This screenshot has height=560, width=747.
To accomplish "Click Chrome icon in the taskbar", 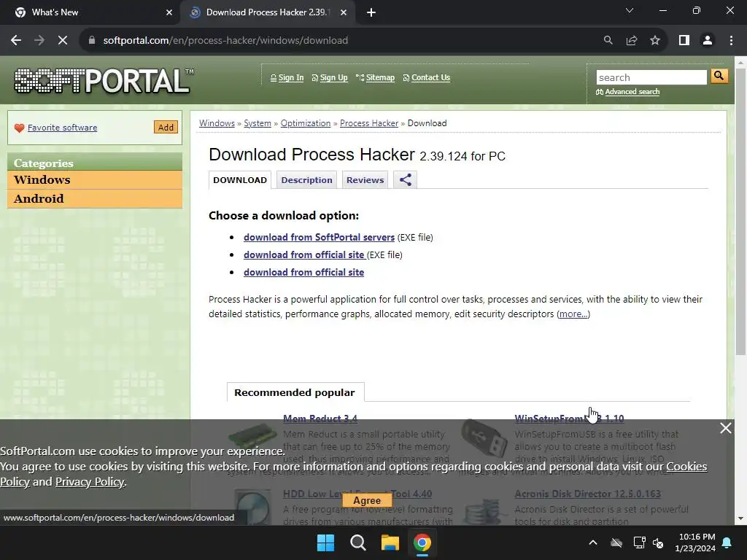I will (x=422, y=542).
